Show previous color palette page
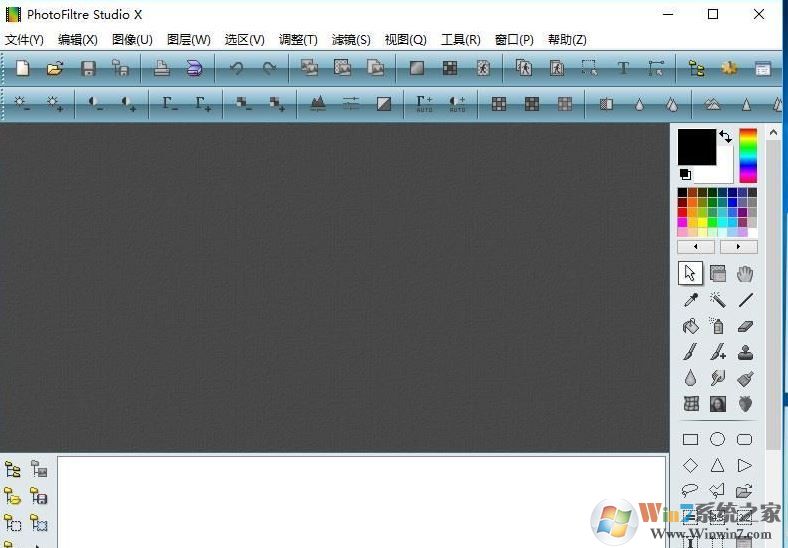Screen dimensions: 788x548 coord(696,246)
